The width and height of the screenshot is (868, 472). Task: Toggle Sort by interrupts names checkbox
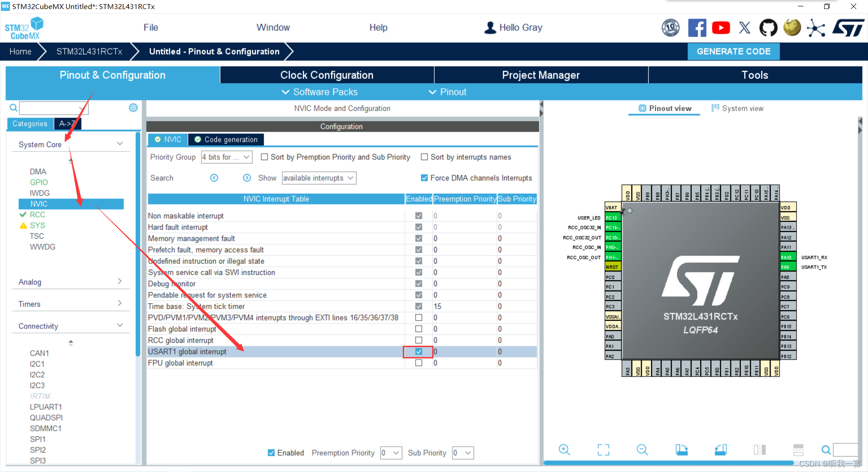(424, 157)
